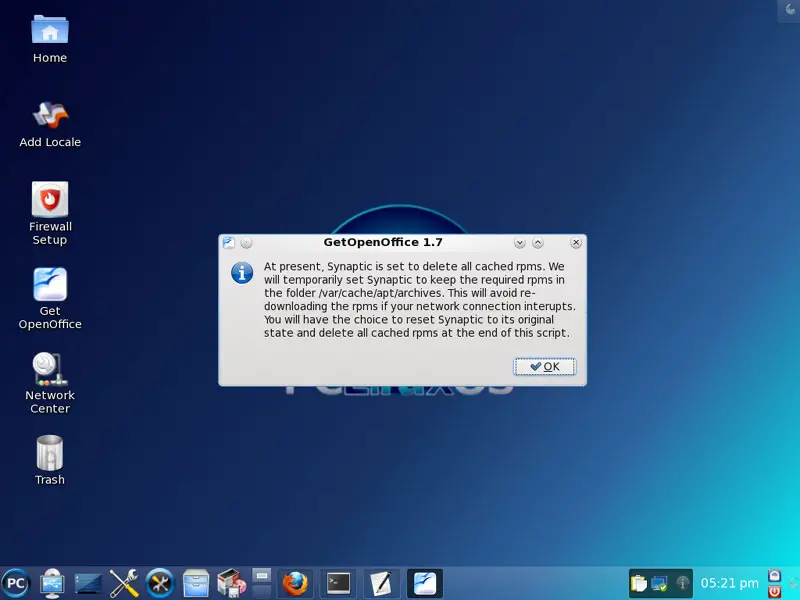The height and width of the screenshot is (600, 800).
Task: Open the Trash desktop icon
Action: tap(50, 460)
